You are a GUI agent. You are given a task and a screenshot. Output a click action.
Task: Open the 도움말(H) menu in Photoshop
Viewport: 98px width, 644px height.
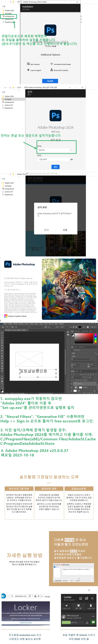pos(61,324)
